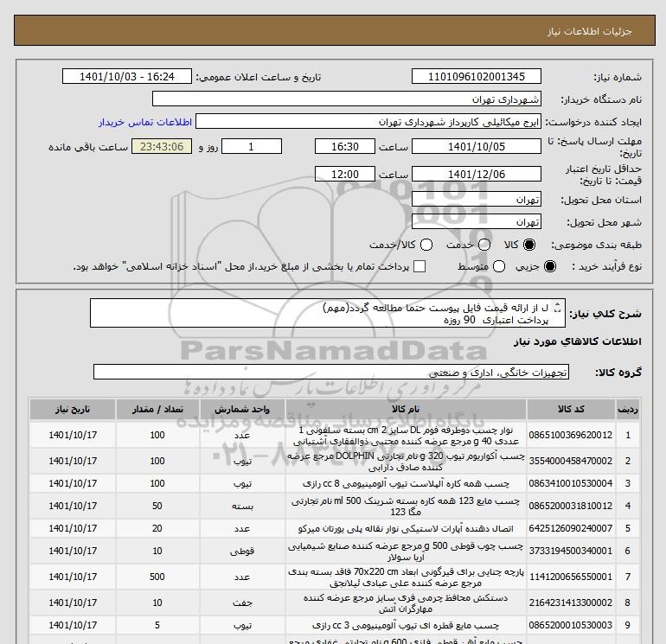
Task: Click item name چسب همه کاره آلپلاست
Action: pos(406,483)
